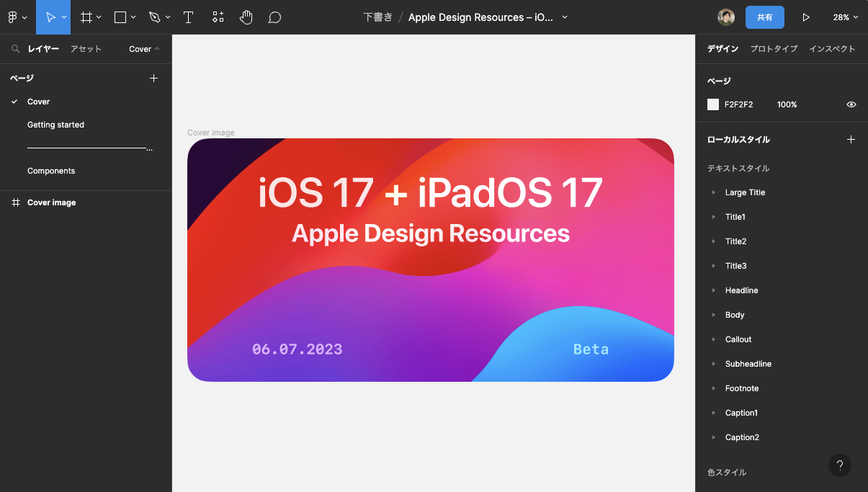Click the 共有 button

coord(765,17)
